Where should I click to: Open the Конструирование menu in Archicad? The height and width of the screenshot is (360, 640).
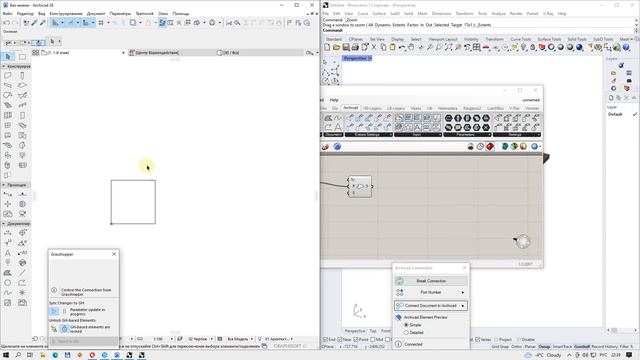click(66, 13)
